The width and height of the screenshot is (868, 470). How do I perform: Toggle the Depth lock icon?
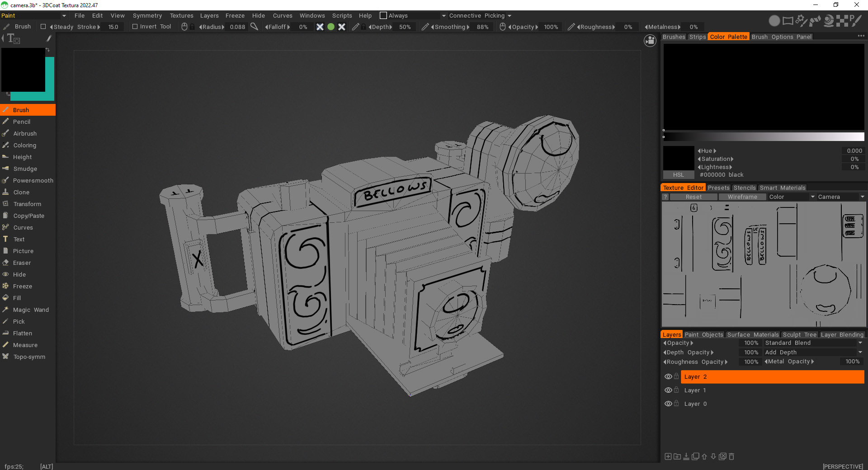click(x=363, y=27)
